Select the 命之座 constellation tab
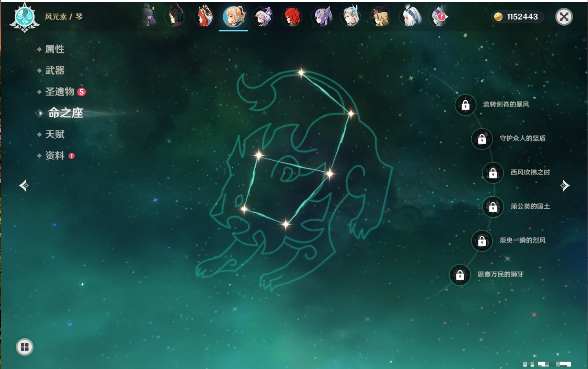Viewport: 588px width, 369px height. click(66, 113)
